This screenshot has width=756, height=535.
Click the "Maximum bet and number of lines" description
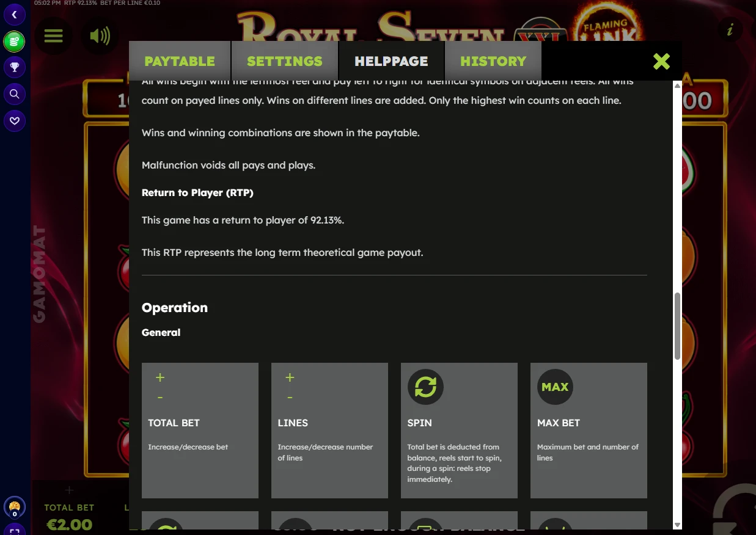pos(588,453)
